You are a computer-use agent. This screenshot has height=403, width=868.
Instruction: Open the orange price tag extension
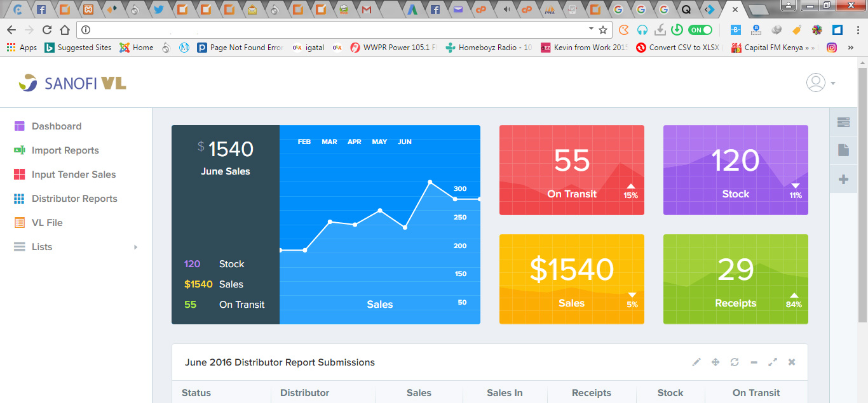coord(796,30)
